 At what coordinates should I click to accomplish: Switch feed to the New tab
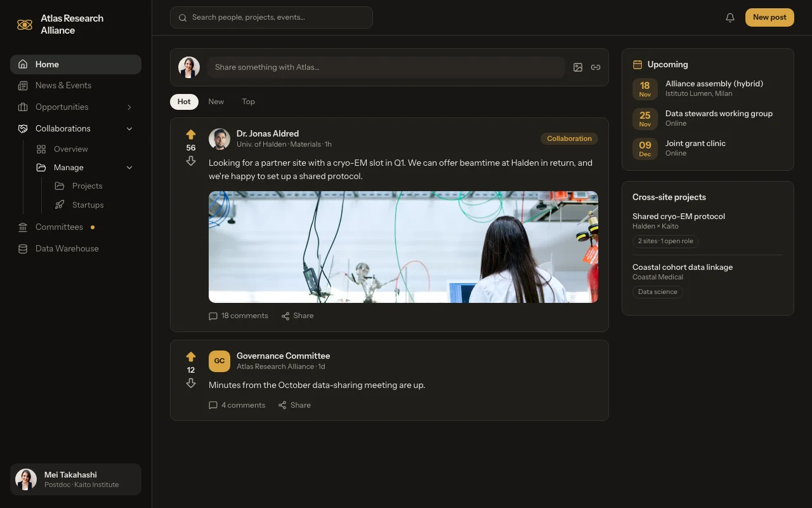216,102
